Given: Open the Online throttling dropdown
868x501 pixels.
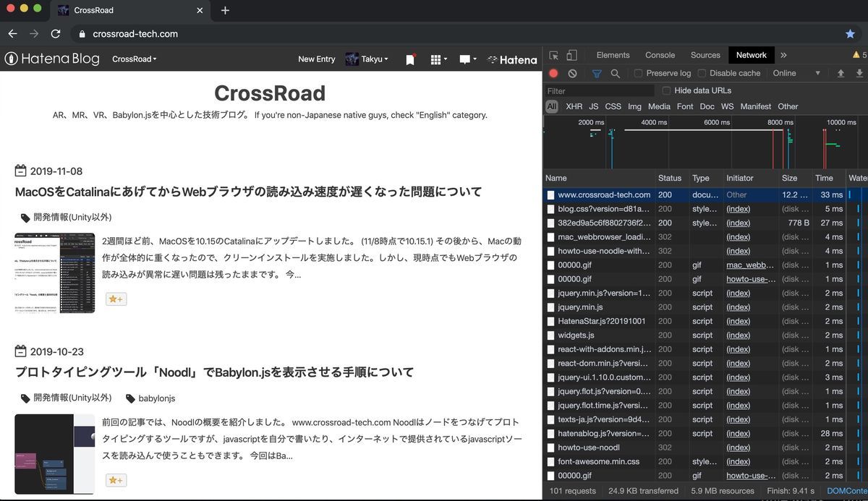Looking at the screenshot, I should (796, 73).
